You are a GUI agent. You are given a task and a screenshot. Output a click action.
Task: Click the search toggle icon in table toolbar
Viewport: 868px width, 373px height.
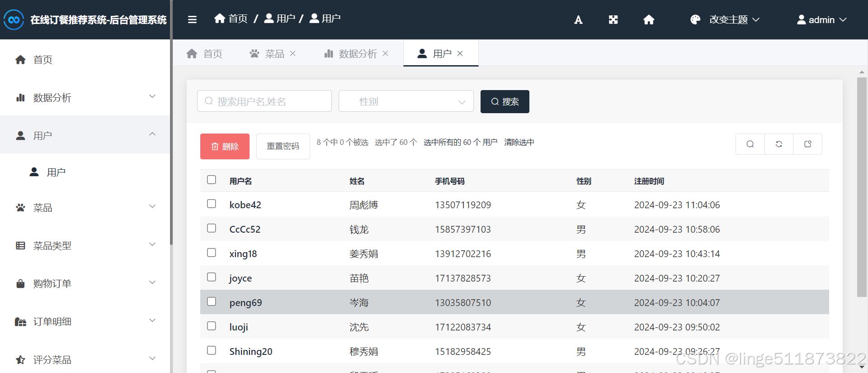pos(750,144)
